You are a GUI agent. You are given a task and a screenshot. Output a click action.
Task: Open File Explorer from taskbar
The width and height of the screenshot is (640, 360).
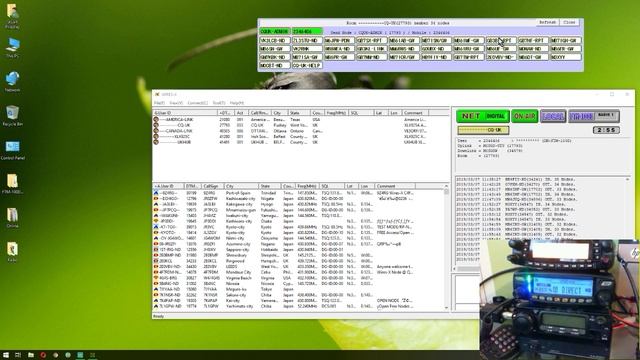pyautogui.click(x=31, y=355)
